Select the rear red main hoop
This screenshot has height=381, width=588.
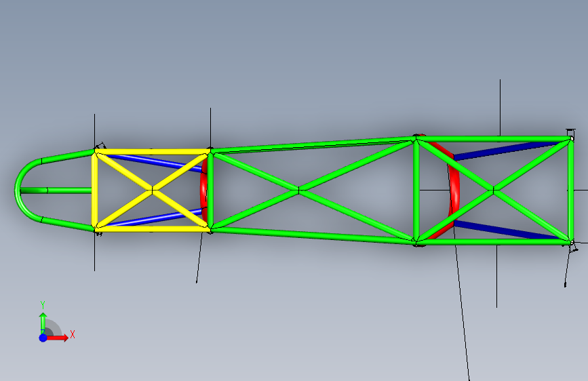454,191
